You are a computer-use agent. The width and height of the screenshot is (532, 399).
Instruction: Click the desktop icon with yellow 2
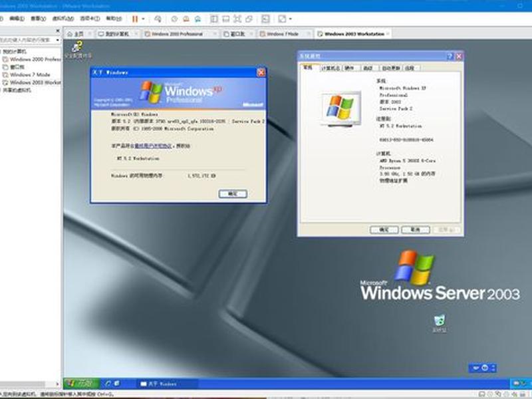pyautogui.click(x=78, y=49)
